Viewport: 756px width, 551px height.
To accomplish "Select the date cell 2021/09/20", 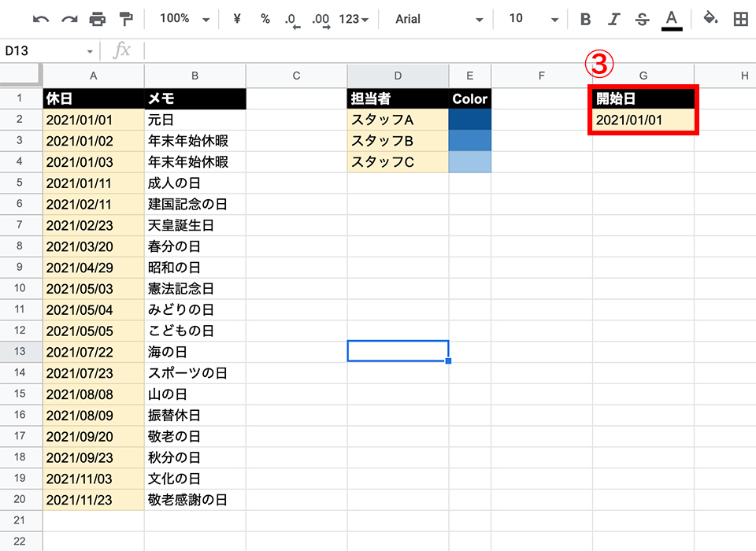I will click(x=94, y=436).
